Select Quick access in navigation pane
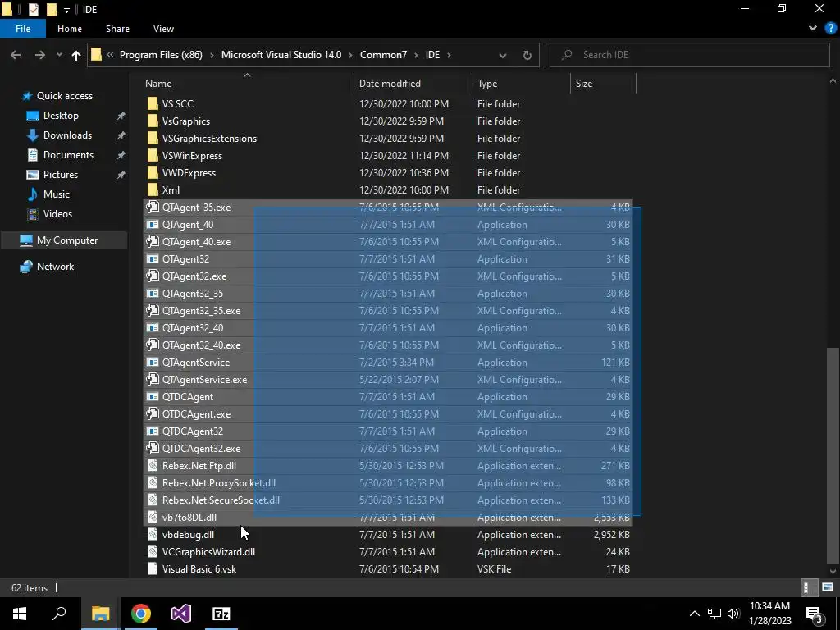This screenshot has width=840, height=630. tap(64, 96)
